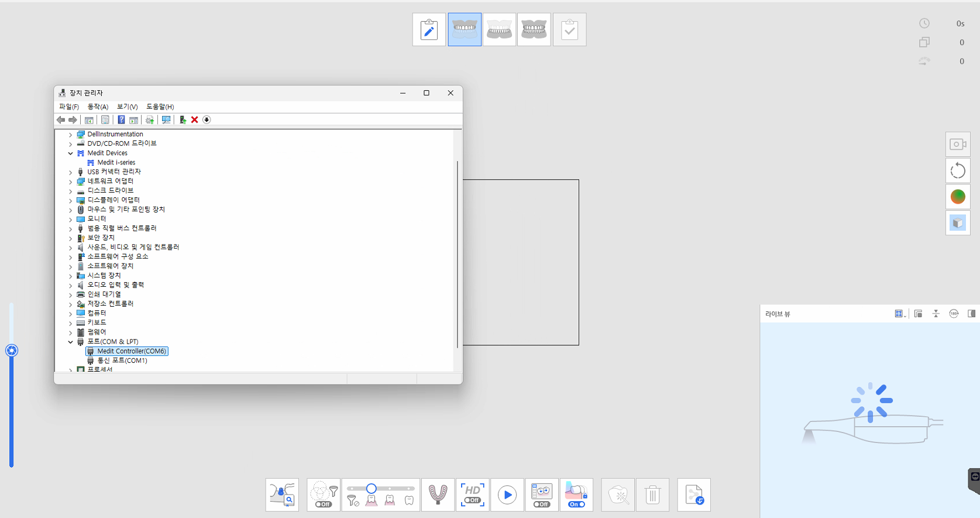Viewport: 980px width, 518px height.
Task: Collapse the 포트(COM & LPT) node
Action: (x=71, y=342)
